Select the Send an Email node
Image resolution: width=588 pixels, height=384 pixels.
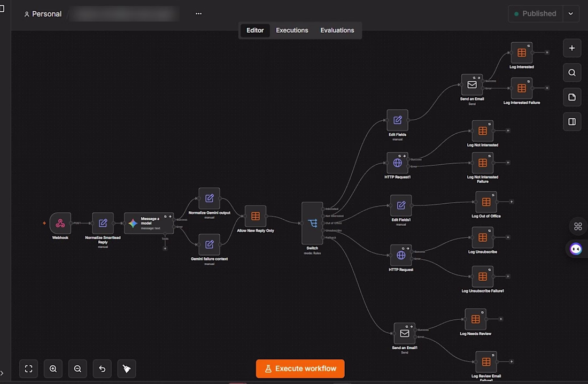coord(472,85)
